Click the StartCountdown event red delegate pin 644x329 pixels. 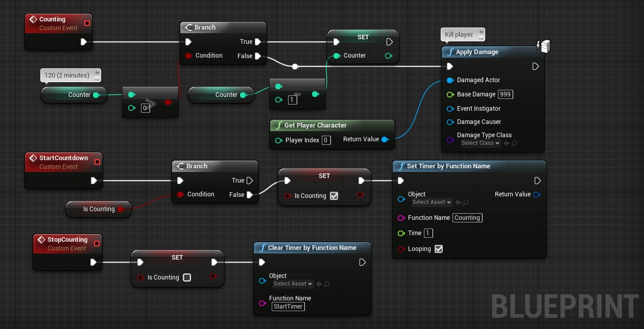[97, 162]
